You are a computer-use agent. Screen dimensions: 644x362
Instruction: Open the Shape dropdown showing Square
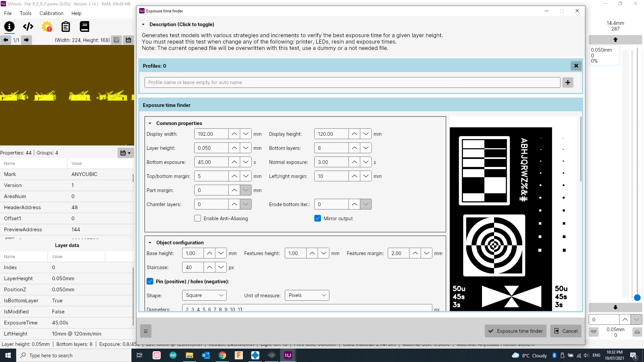click(x=204, y=295)
